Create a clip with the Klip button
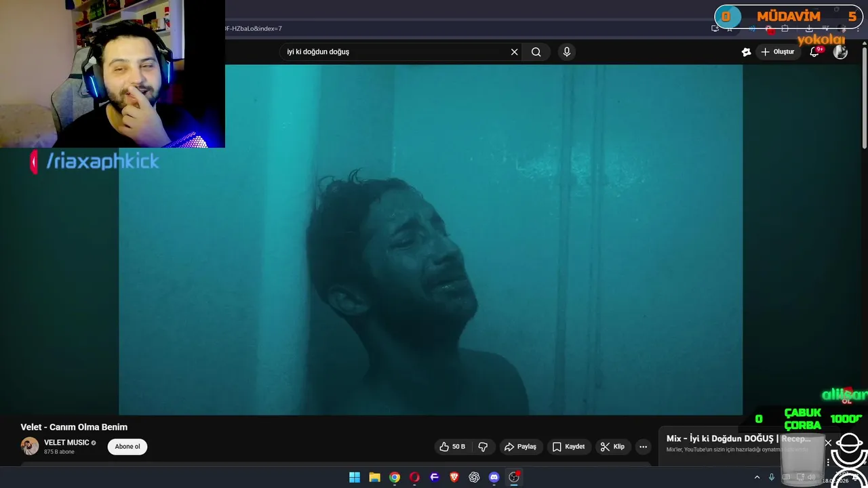The height and width of the screenshot is (488, 868). pos(612,447)
